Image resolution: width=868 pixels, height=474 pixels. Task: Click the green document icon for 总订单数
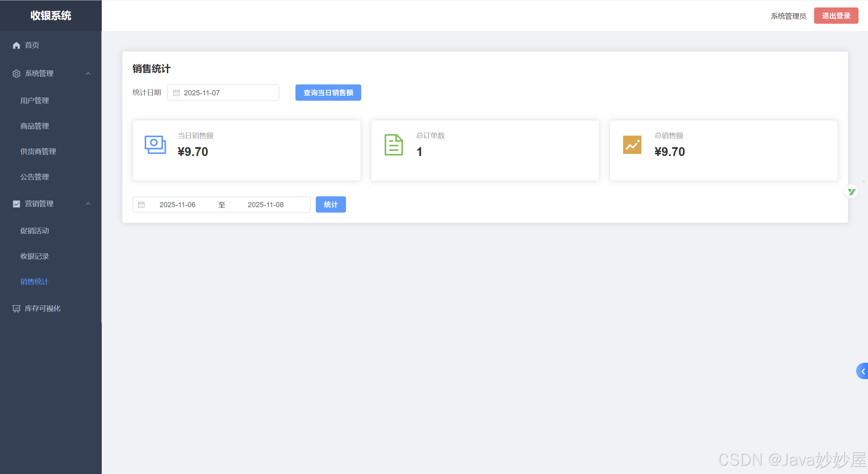coord(393,145)
